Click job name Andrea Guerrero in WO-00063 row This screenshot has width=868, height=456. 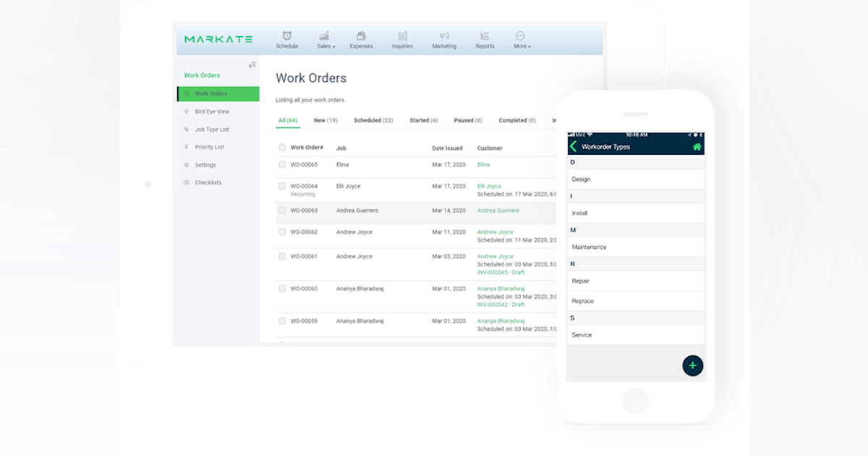[x=357, y=211]
